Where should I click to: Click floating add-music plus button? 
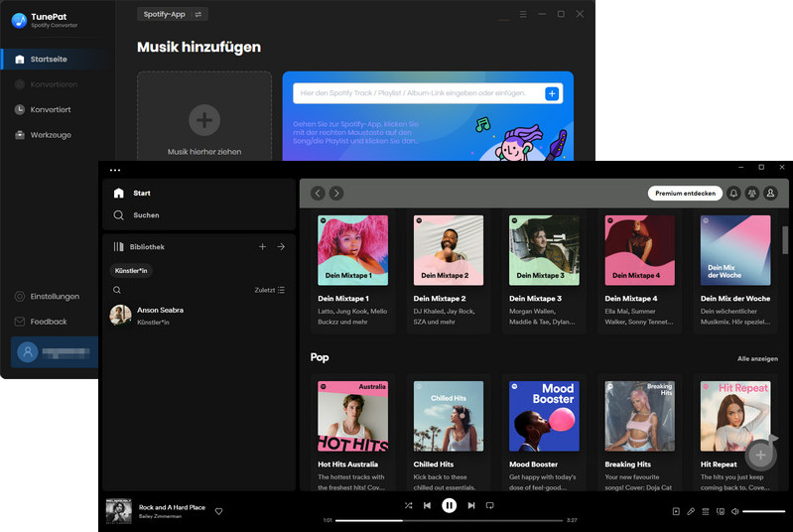[x=760, y=456]
